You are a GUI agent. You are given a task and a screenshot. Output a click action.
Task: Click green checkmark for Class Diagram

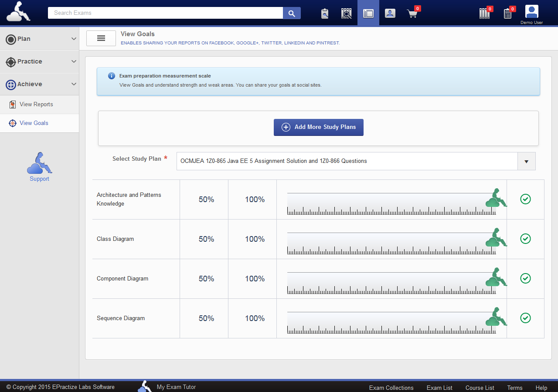click(525, 239)
